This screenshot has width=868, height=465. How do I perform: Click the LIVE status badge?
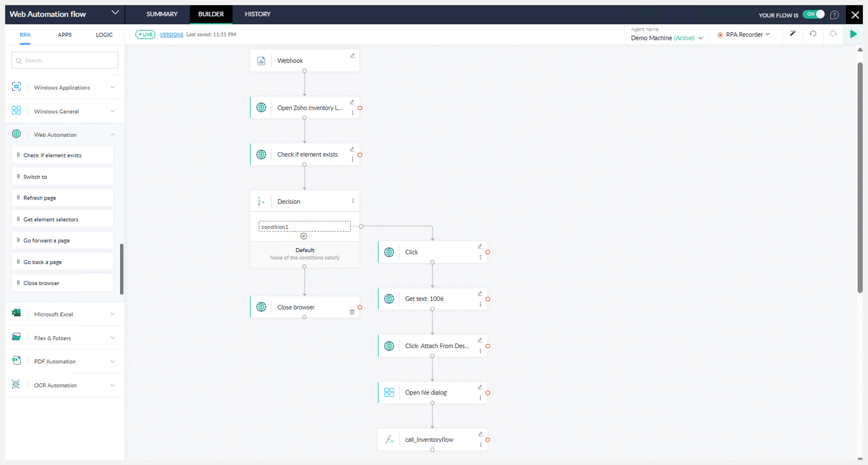[145, 34]
